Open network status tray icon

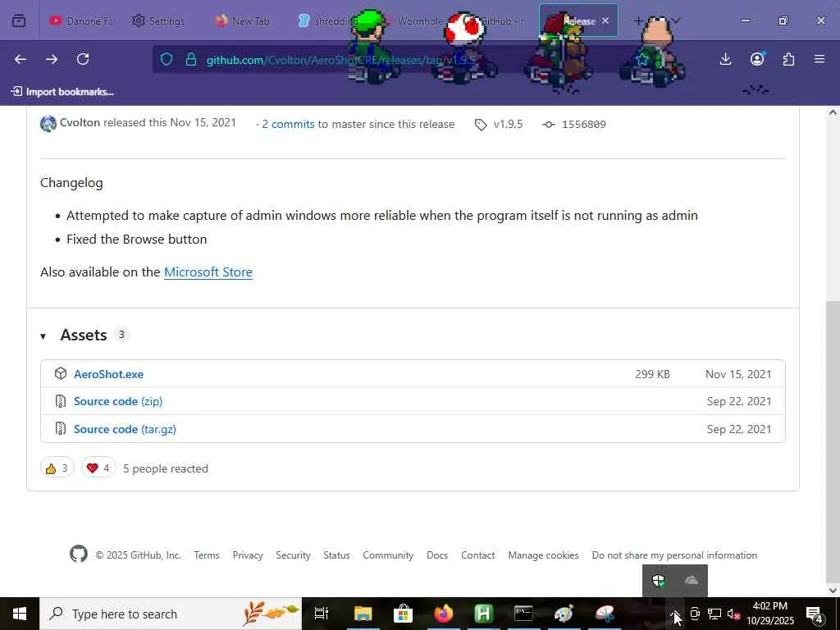point(714,614)
